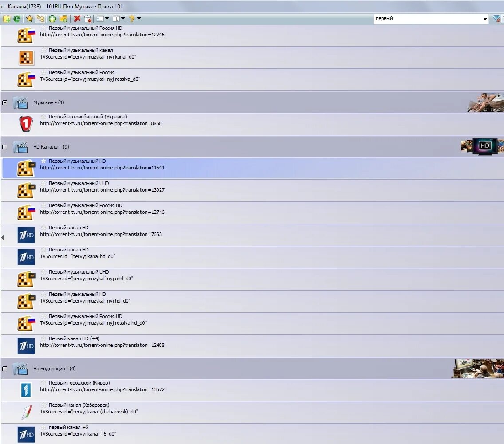This screenshot has width=504, height=444.
Task: Open help question mark icon
Action: click(132, 19)
